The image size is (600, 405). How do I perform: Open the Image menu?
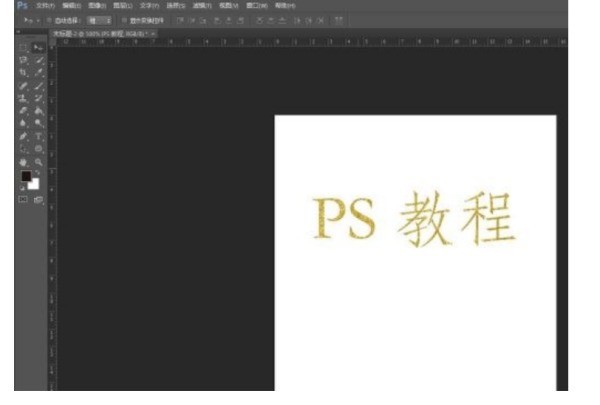click(97, 5)
